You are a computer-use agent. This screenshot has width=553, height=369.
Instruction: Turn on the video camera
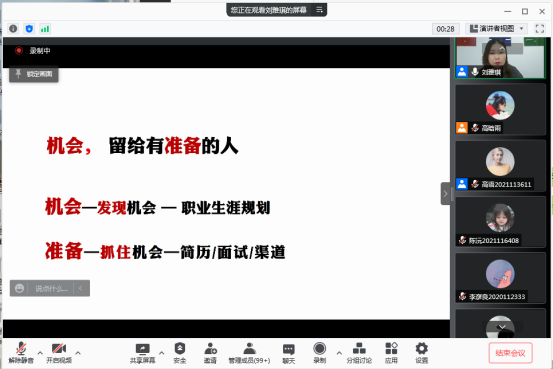(x=59, y=353)
